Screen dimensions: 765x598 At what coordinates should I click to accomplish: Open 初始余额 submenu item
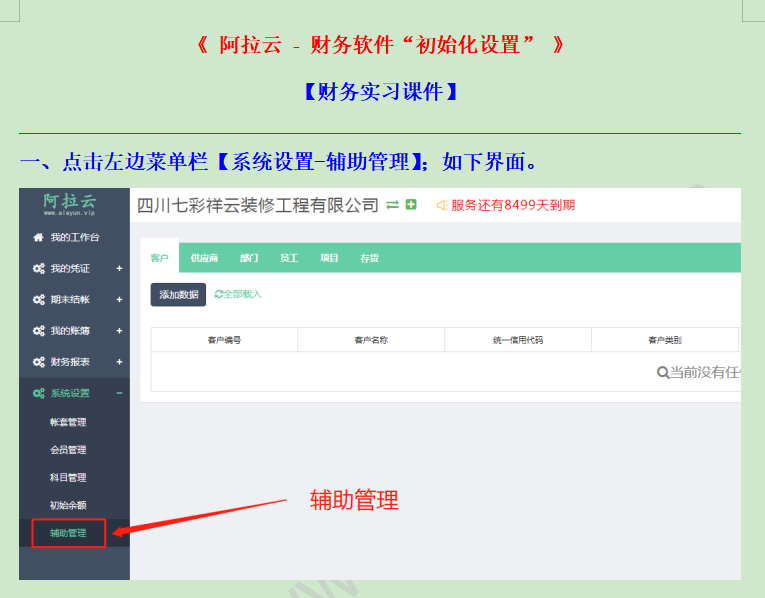coord(68,505)
